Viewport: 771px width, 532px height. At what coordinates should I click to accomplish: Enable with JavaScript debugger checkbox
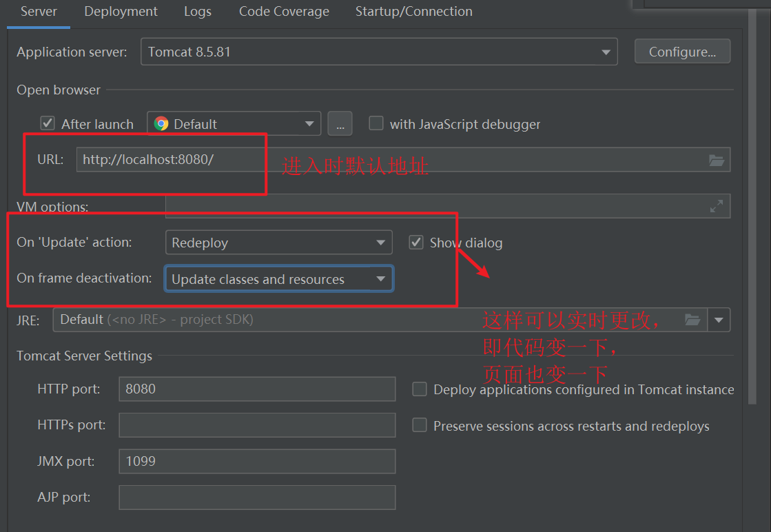pyautogui.click(x=376, y=123)
